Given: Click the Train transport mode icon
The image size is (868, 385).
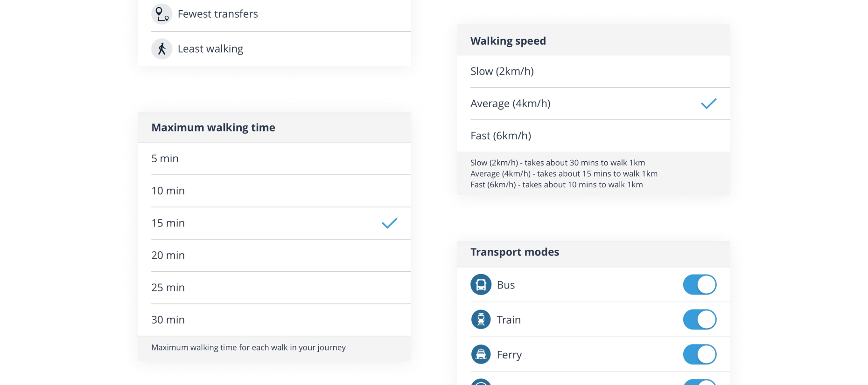Looking at the screenshot, I should tap(481, 320).
